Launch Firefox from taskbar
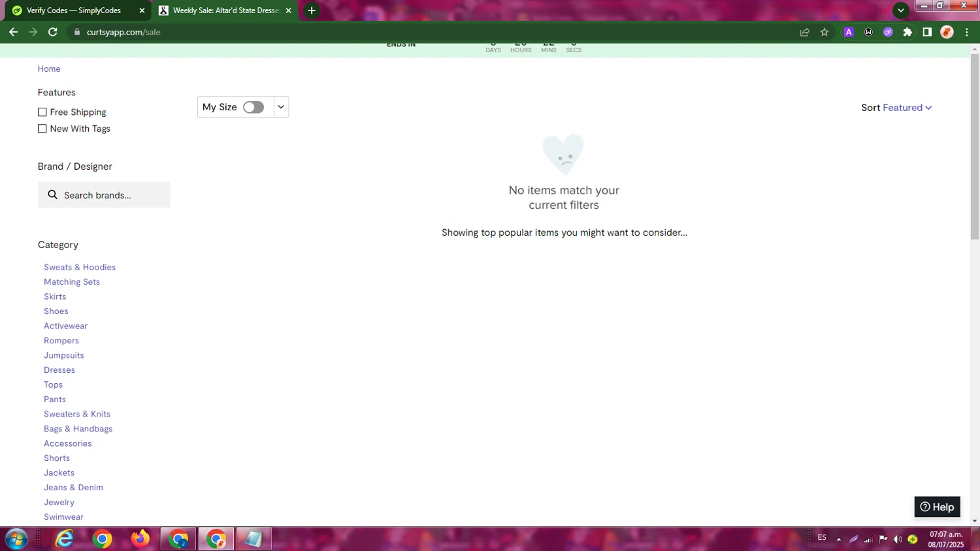The height and width of the screenshot is (551, 980). tap(140, 539)
